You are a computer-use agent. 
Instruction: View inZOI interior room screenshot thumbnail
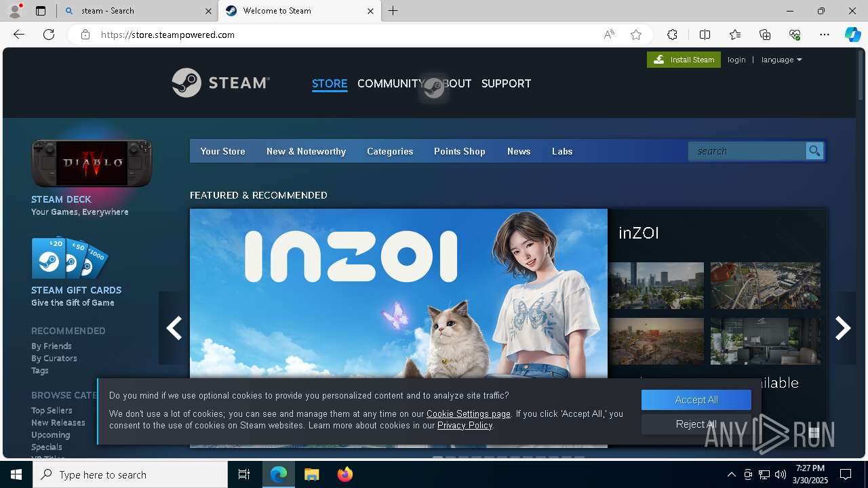(x=766, y=341)
